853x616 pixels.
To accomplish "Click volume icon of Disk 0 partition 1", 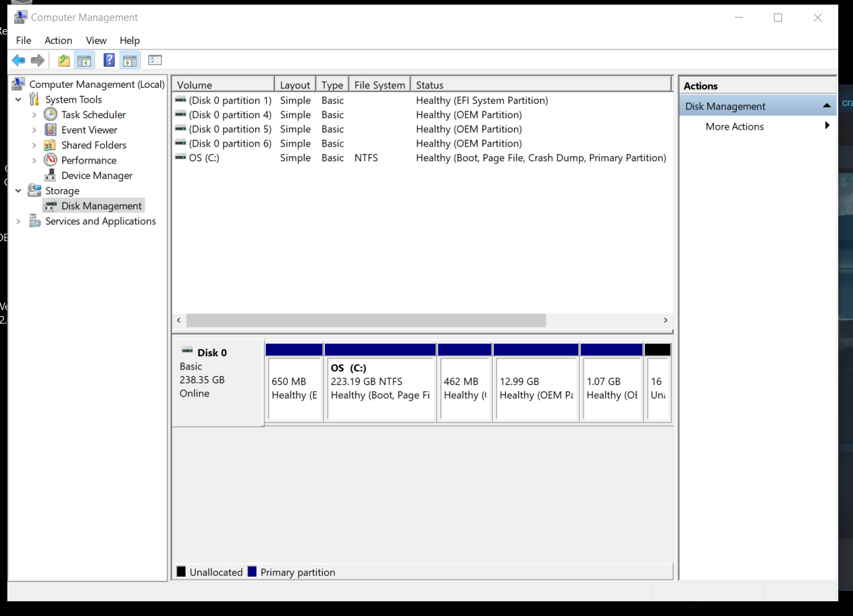I will (x=180, y=100).
